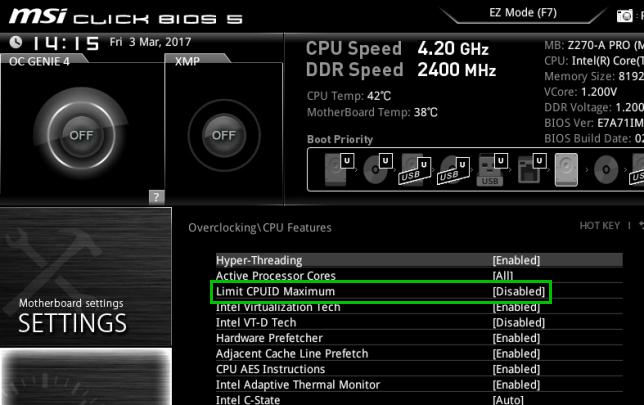This screenshot has height=405, width=644.
Task: Change Limit CPUID Maximum [Disabled] setting
Action: pos(519,292)
